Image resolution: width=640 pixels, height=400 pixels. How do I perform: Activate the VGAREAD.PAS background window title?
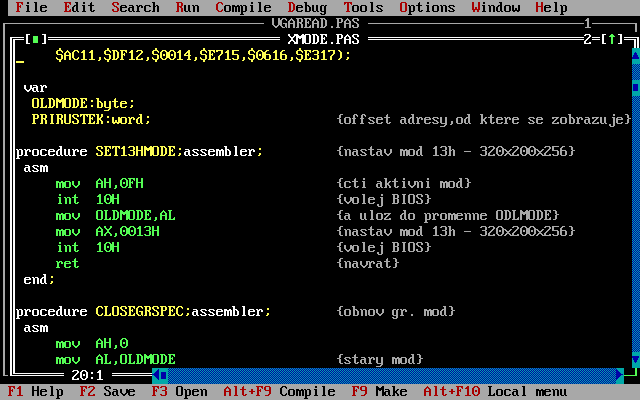click(316, 23)
